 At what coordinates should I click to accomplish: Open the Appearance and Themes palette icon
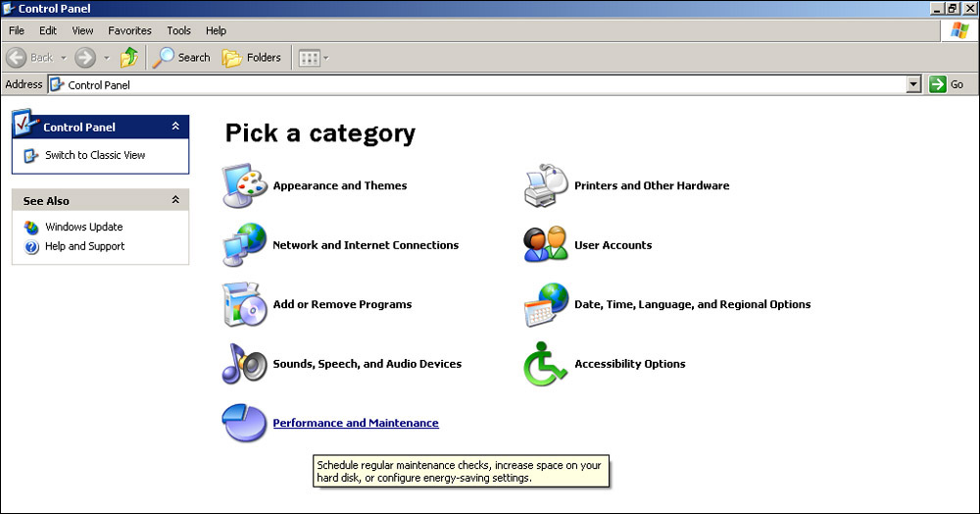(x=244, y=185)
